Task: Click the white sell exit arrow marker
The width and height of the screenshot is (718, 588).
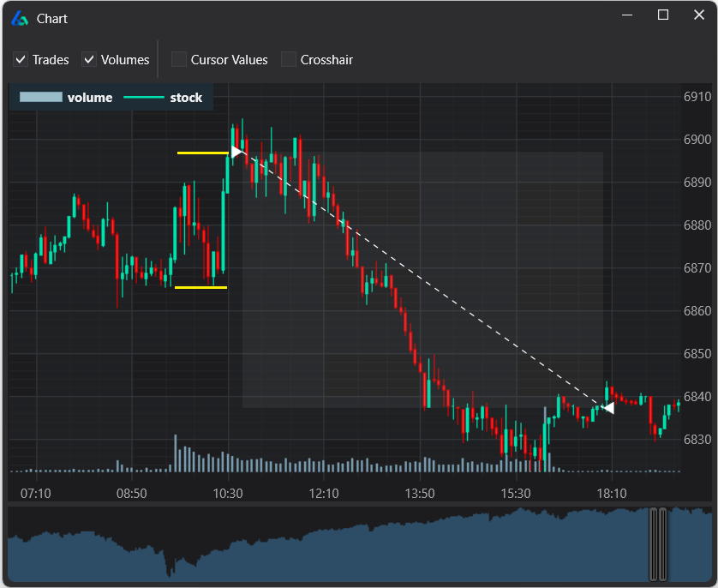Action: point(610,407)
